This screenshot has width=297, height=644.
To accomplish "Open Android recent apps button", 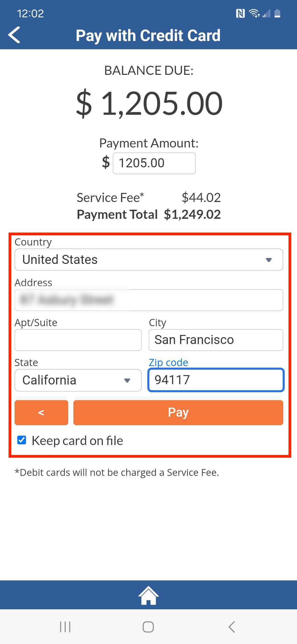I will [65, 627].
